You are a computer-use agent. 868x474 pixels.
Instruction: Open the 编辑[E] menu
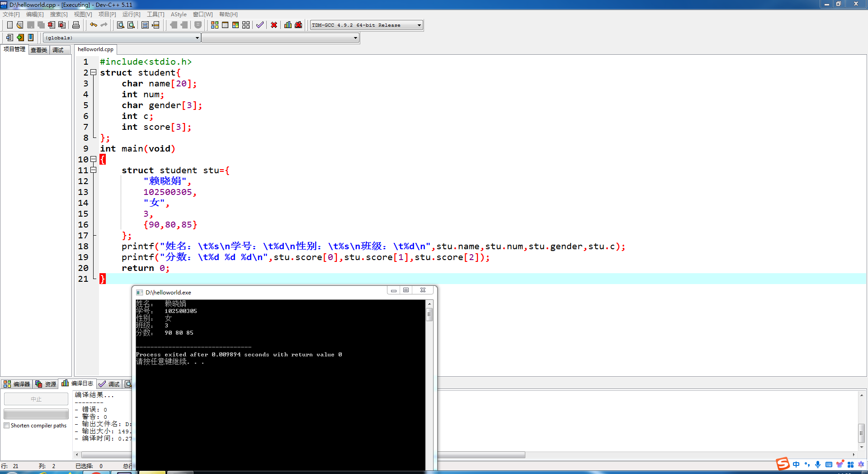click(35, 14)
